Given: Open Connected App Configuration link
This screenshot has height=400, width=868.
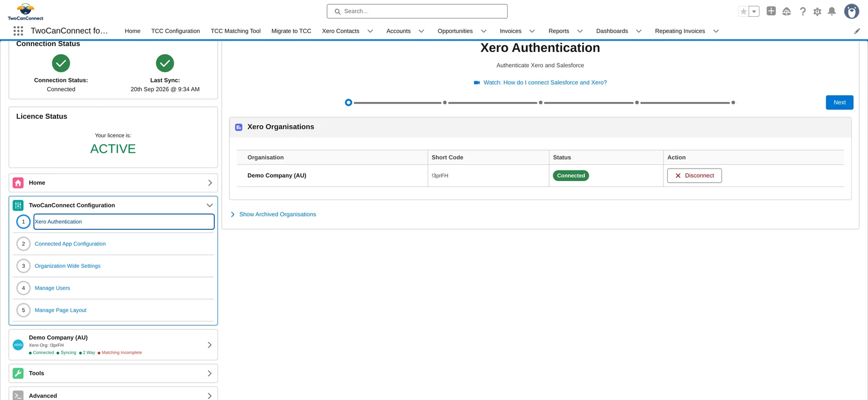Looking at the screenshot, I should point(70,244).
